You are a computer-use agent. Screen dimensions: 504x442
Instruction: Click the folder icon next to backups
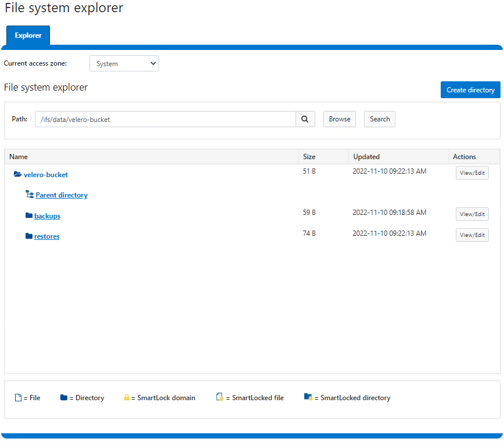pyautogui.click(x=28, y=215)
